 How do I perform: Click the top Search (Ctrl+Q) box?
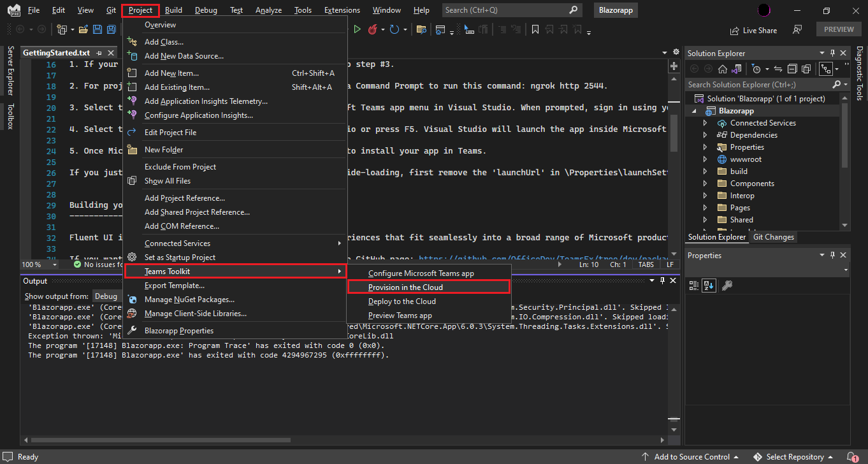click(512, 10)
